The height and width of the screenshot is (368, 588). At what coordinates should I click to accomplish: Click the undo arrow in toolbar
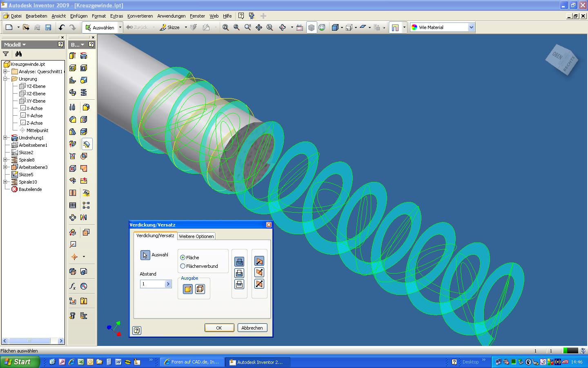tap(62, 27)
